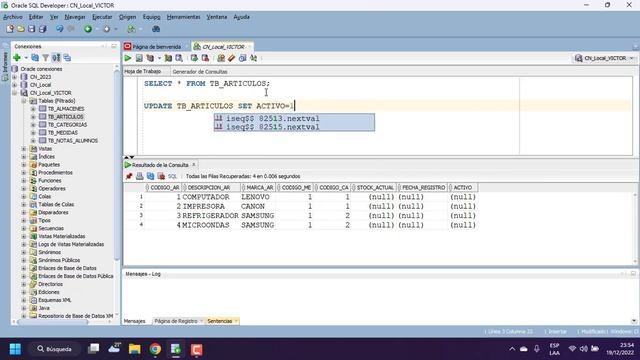Choose autocomplete suggestion iseq$$_82513.nextval
640x360 pixels.
click(x=294, y=118)
